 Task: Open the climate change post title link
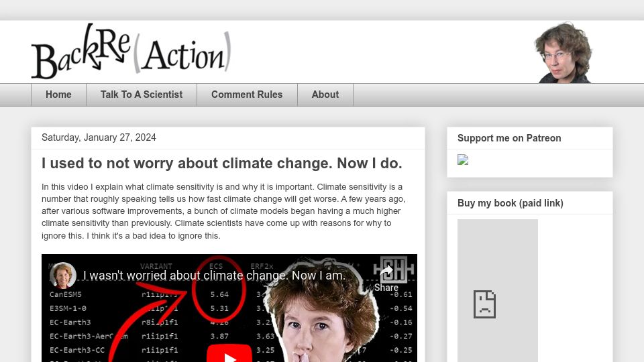[x=222, y=164]
